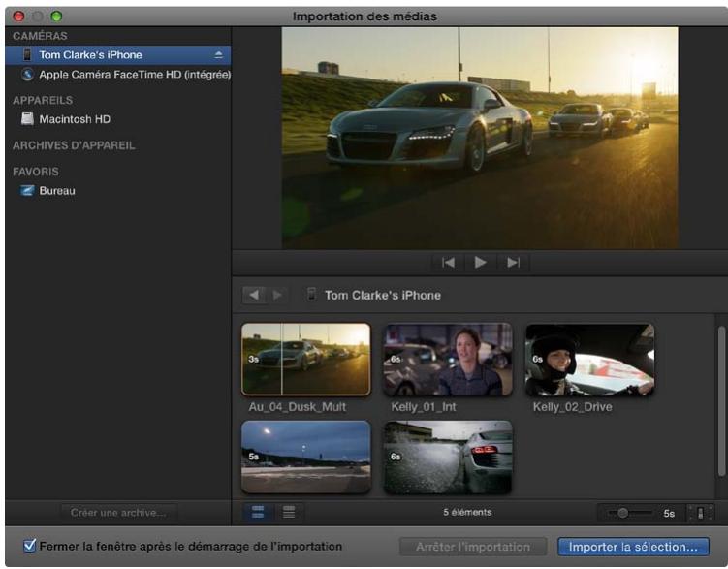Go back with the left arrow button

click(x=254, y=296)
